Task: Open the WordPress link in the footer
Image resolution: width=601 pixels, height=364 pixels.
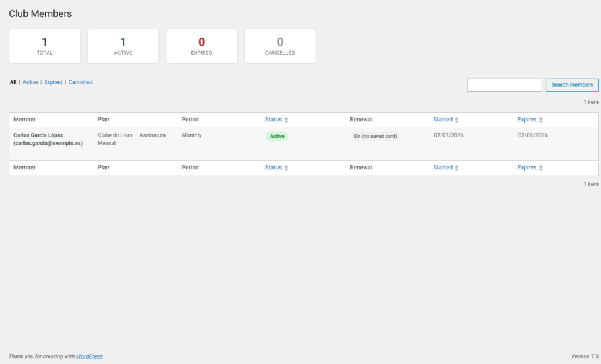Action: [x=89, y=356]
